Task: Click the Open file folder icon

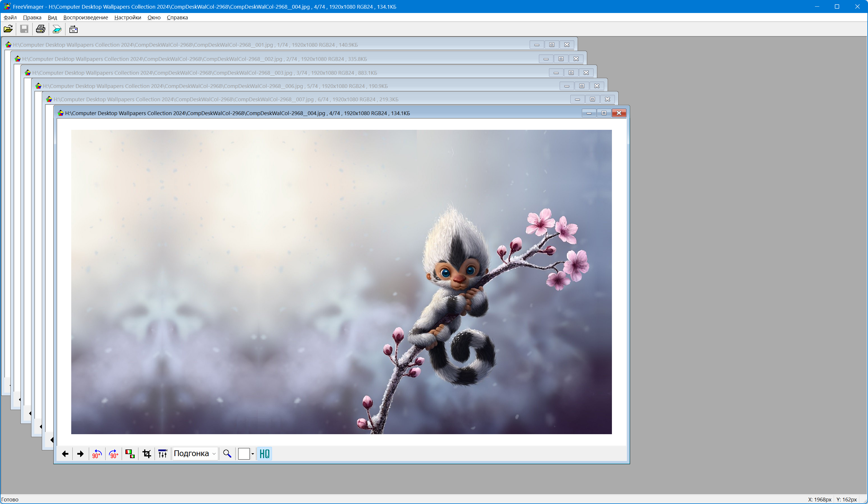Action: pos(8,29)
